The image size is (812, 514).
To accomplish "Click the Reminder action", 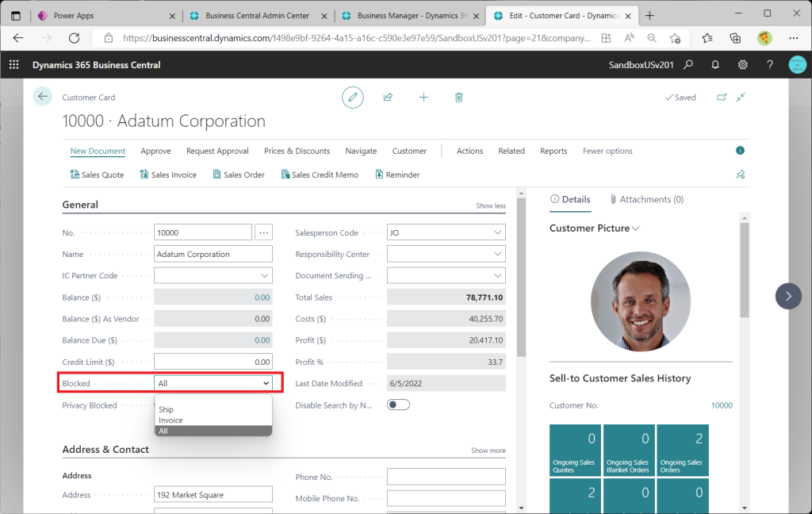I will pos(397,175).
